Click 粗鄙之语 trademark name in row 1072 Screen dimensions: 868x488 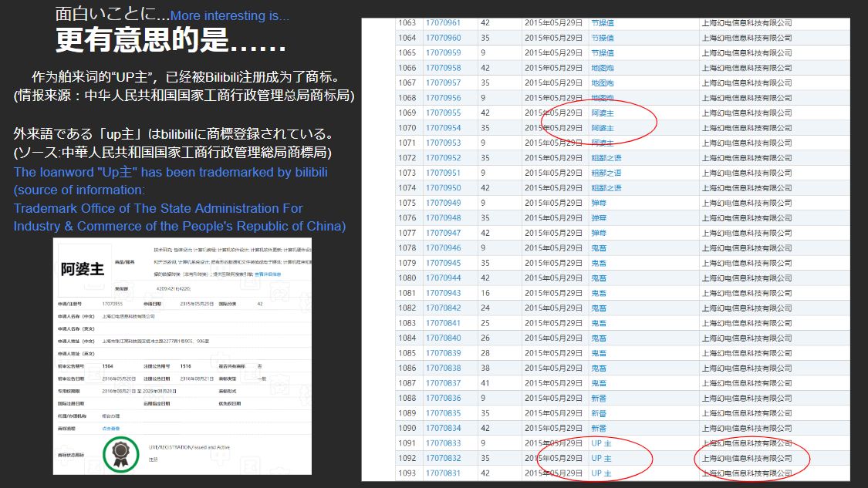click(x=606, y=158)
